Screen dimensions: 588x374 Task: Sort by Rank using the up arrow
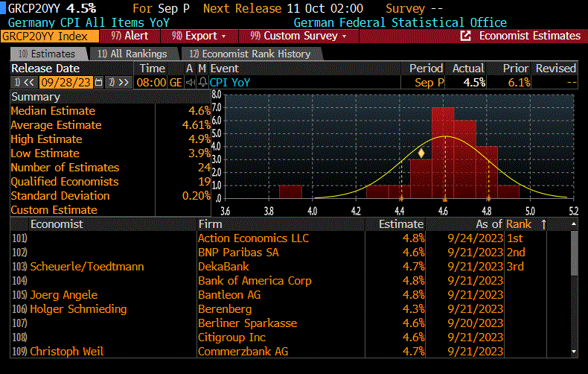click(x=544, y=224)
